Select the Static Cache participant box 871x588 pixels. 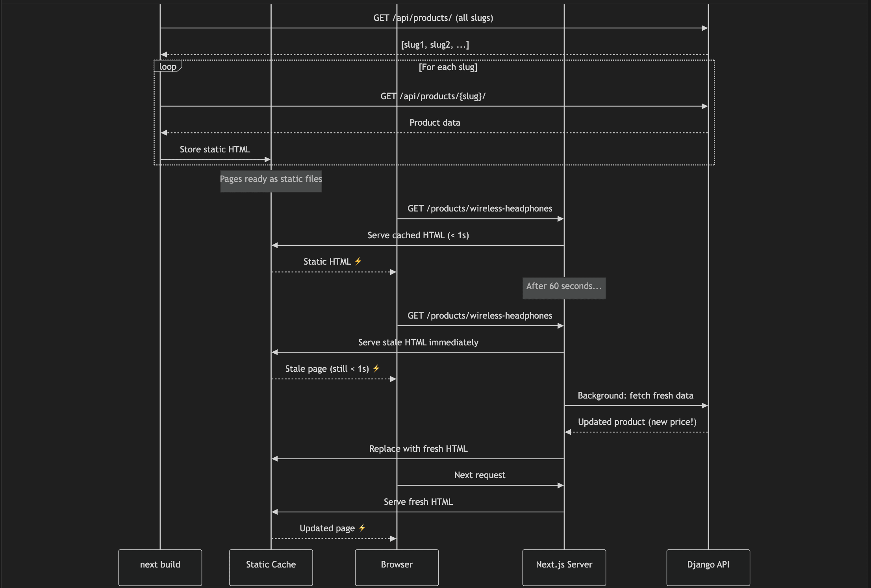271,568
